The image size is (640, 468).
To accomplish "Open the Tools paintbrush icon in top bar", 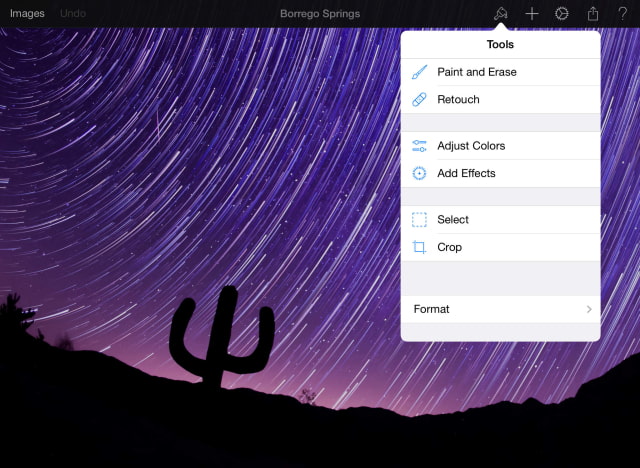I will click(501, 13).
